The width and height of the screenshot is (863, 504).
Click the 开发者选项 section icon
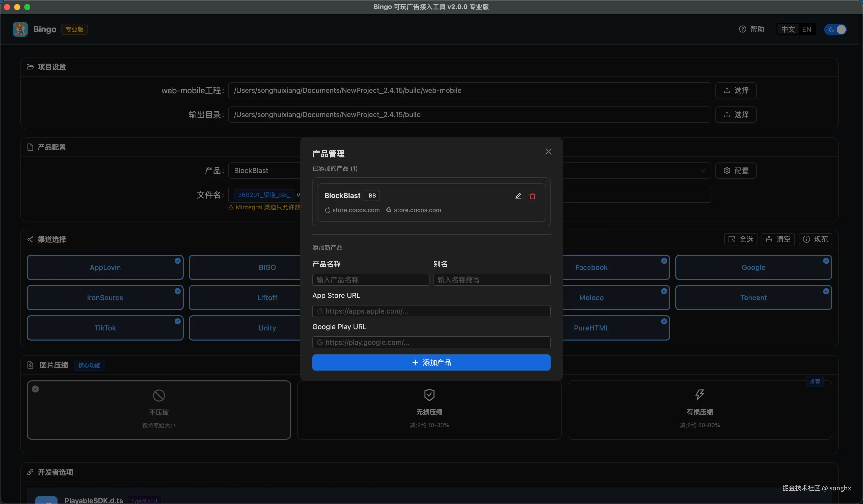tap(30, 472)
